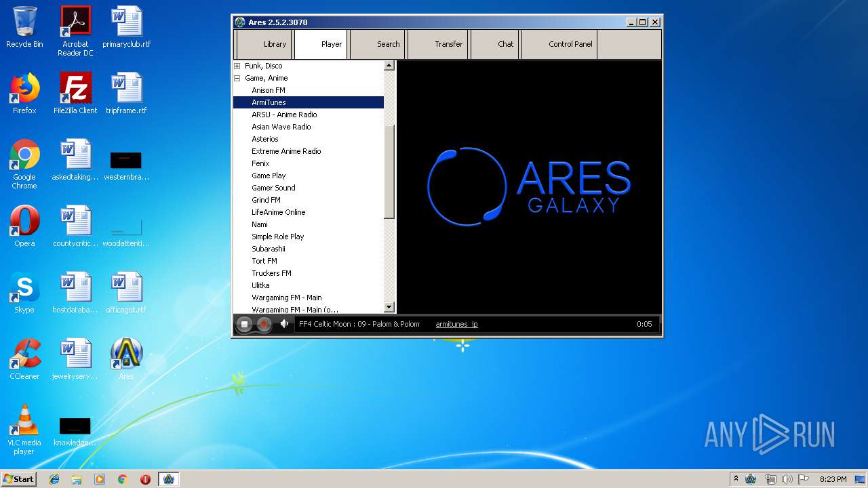Open Recycle Bin on desktop

click(24, 27)
